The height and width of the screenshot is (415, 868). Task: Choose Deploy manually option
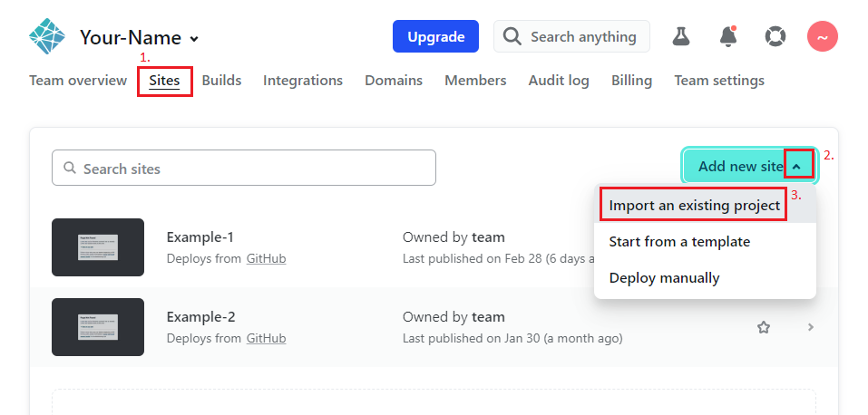click(705, 278)
